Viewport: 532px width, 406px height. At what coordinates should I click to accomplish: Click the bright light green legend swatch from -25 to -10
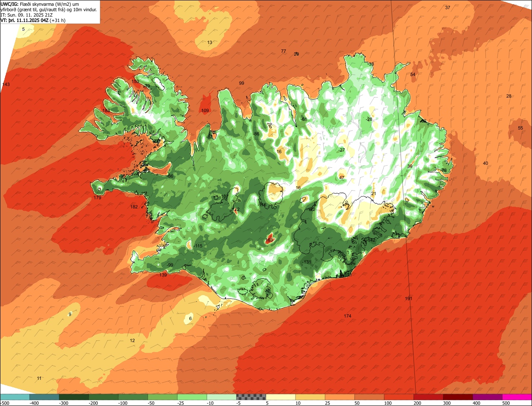coord(192,397)
